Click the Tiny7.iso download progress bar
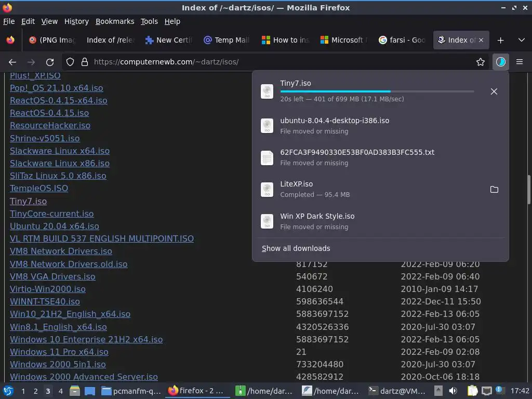 click(x=377, y=91)
